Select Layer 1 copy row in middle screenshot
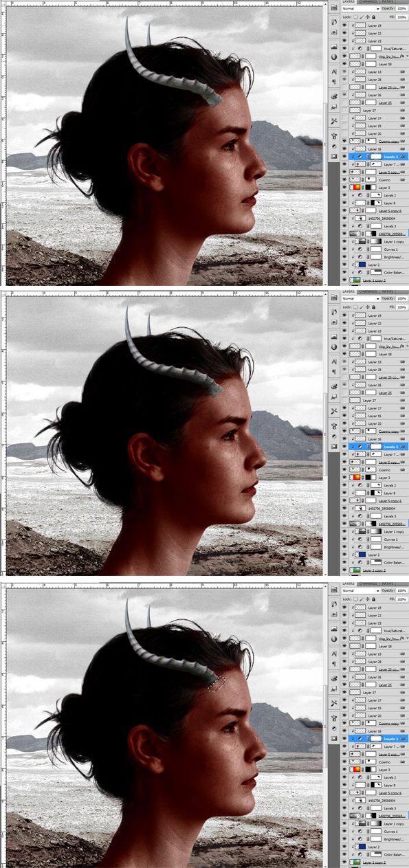This screenshot has height=868, width=409. pyautogui.click(x=378, y=532)
